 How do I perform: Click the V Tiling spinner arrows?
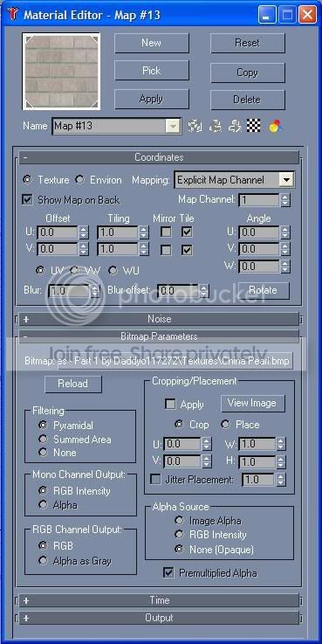[x=144, y=249]
